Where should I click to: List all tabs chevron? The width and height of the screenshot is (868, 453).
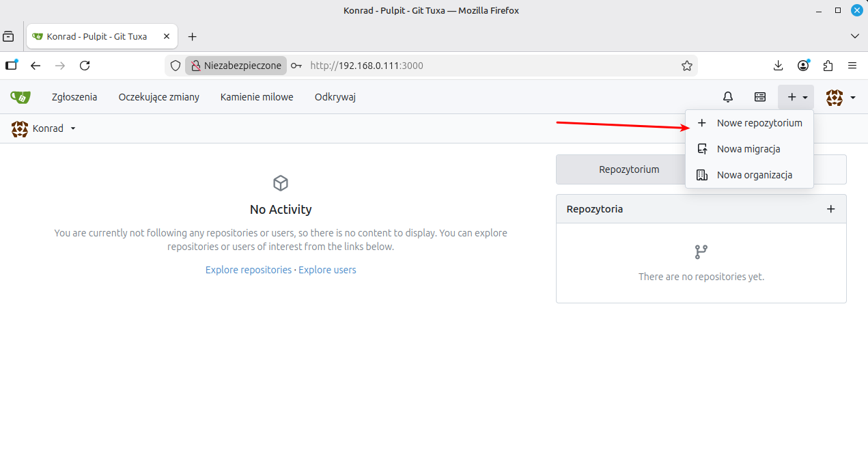855,36
